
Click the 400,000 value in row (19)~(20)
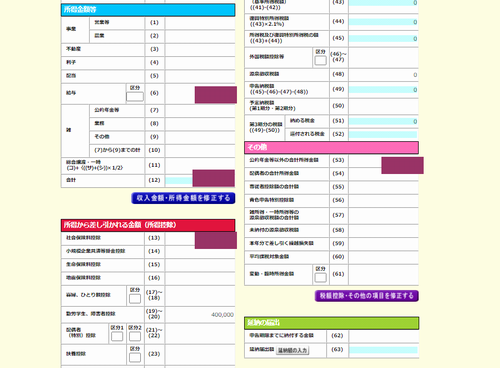pyautogui.click(x=222, y=315)
